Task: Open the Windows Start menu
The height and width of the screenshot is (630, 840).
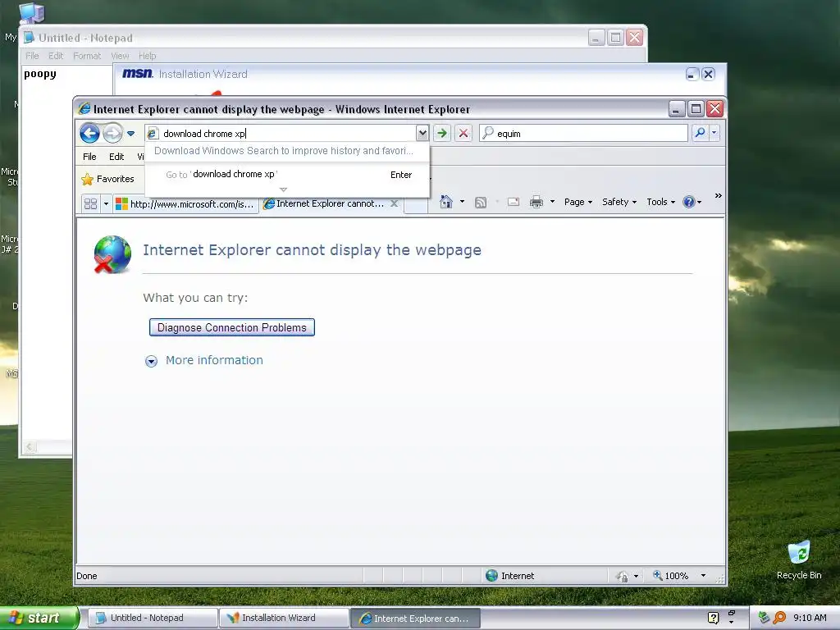Action: coord(39,618)
